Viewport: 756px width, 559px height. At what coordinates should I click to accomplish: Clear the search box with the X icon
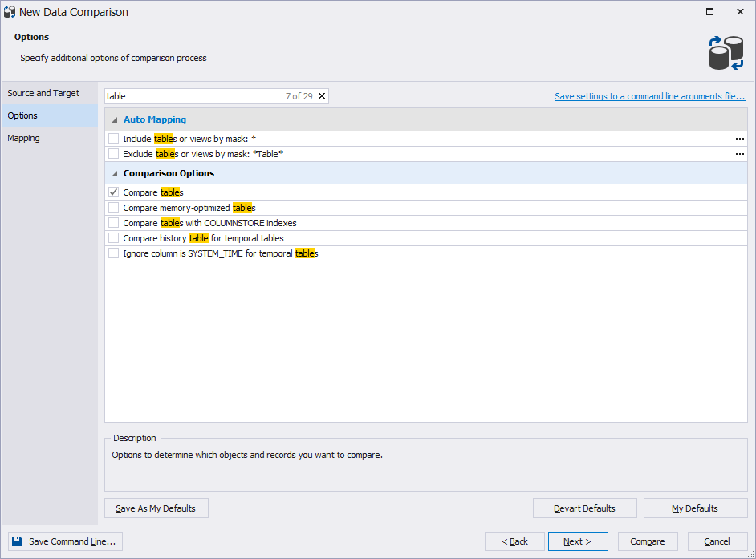coord(322,96)
